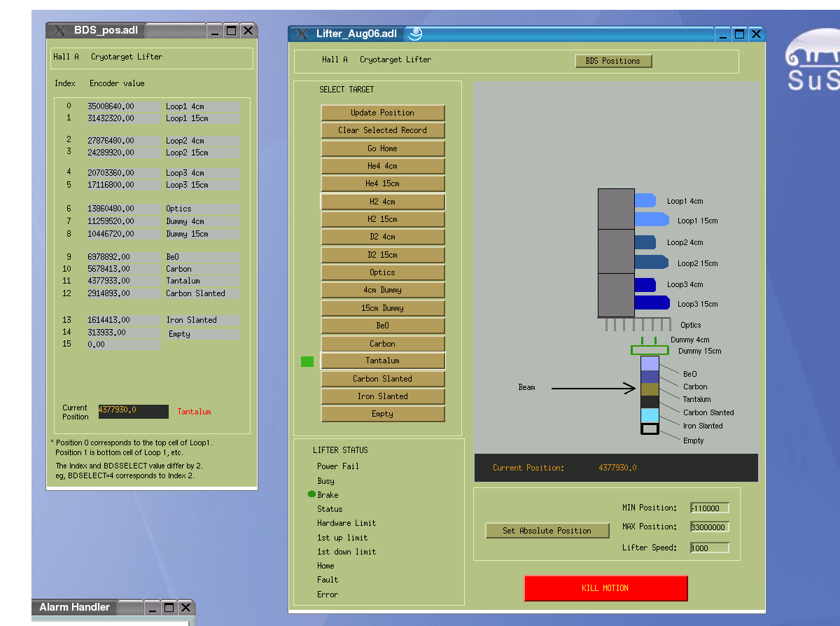Click the red Tantalum text in BDS_pos window
The image size is (840, 626).
tap(194, 412)
